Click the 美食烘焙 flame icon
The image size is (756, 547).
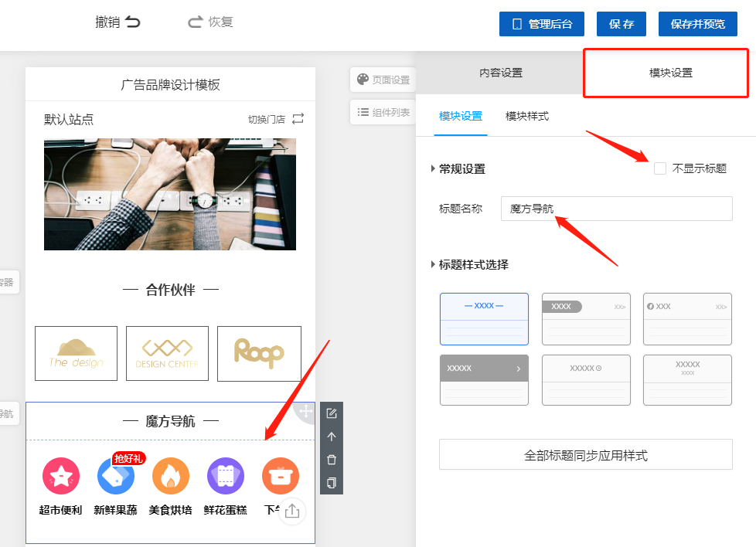click(x=171, y=476)
